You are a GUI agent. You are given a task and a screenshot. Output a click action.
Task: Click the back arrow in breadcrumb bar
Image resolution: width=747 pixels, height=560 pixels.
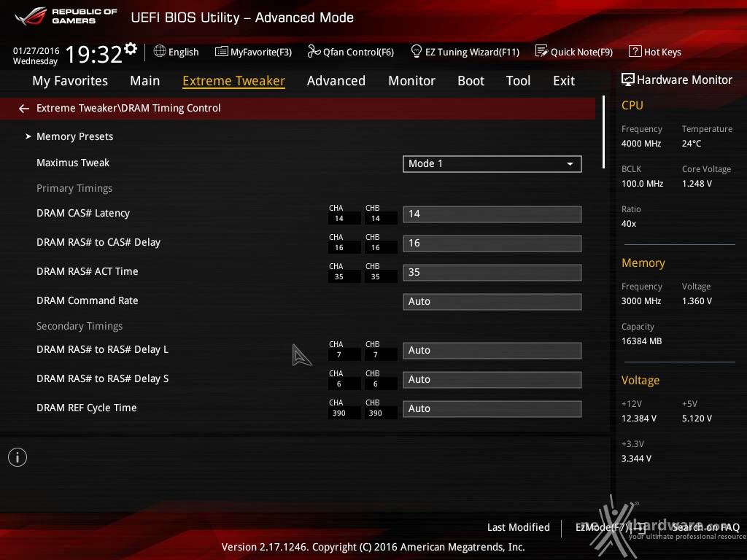tap(24, 109)
